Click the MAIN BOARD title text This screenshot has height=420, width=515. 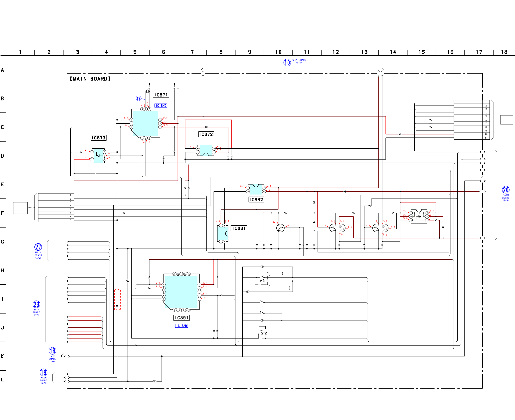pos(90,79)
